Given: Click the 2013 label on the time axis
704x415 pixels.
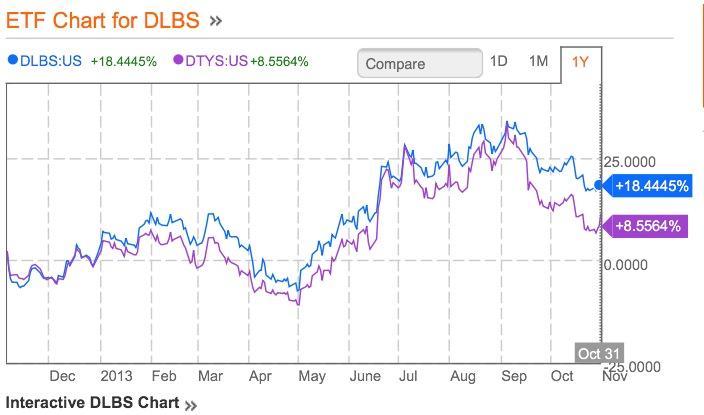Looking at the screenshot, I should point(116,376).
